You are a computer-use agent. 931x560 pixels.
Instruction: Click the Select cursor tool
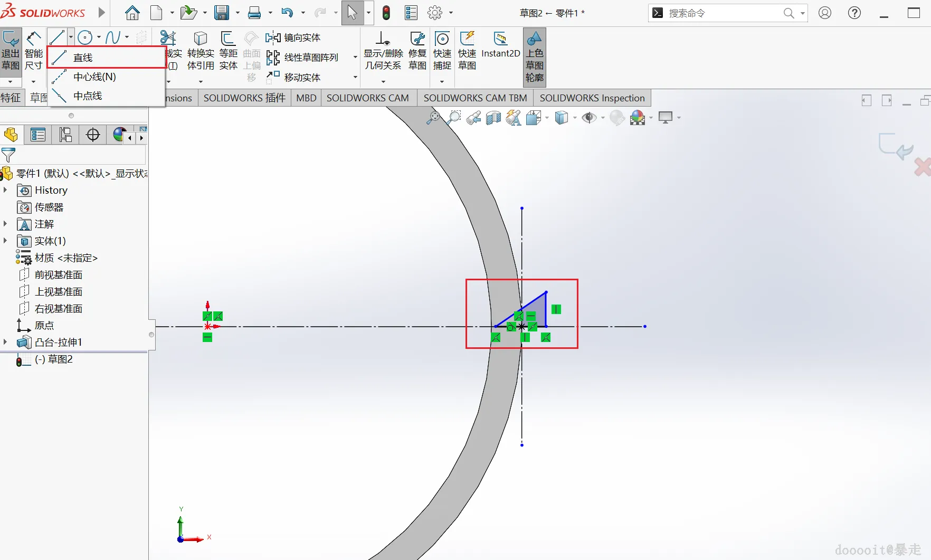click(353, 13)
